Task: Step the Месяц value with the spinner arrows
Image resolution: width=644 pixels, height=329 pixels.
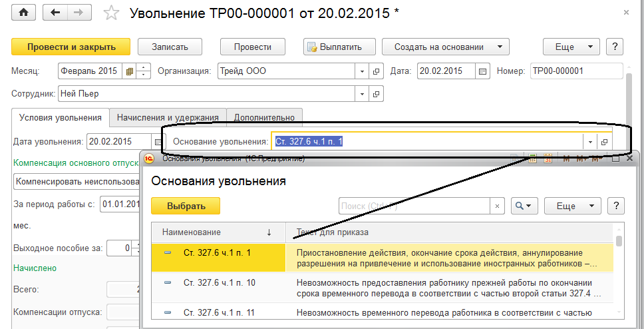Action: coord(143,71)
